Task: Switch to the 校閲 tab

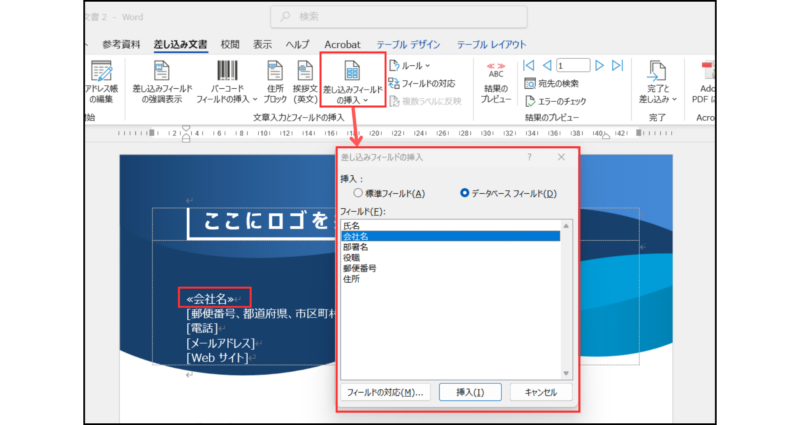Action: pyautogui.click(x=230, y=44)
